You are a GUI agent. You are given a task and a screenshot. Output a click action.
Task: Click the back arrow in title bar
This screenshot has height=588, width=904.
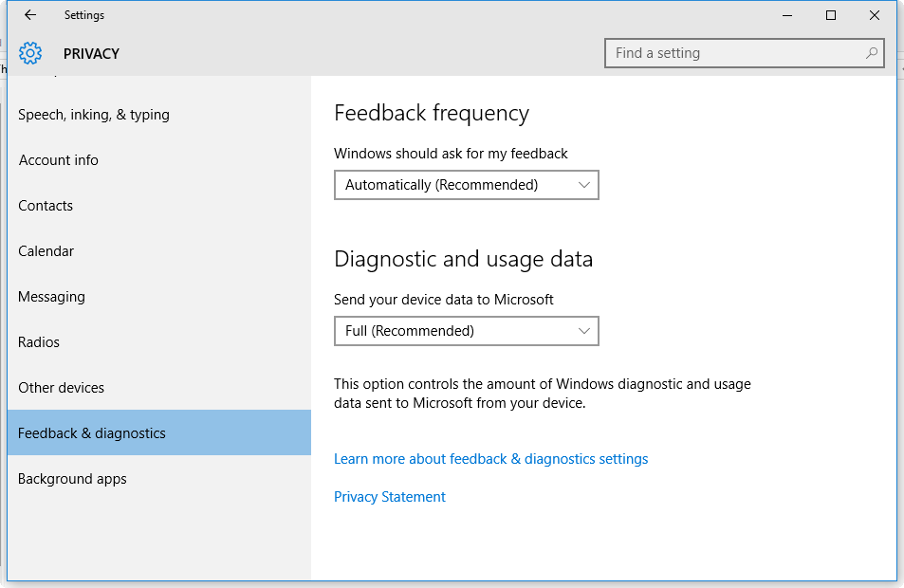coord(30,15)
